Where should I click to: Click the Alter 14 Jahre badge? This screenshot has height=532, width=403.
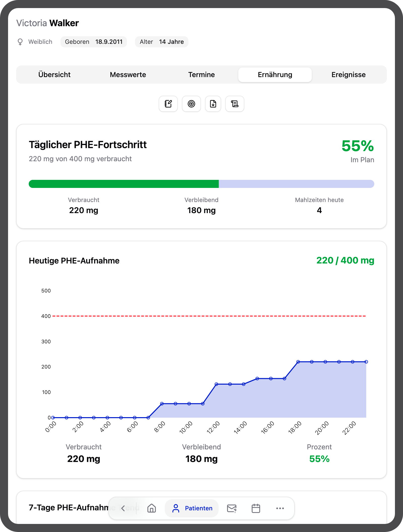(x=162, y=42)
